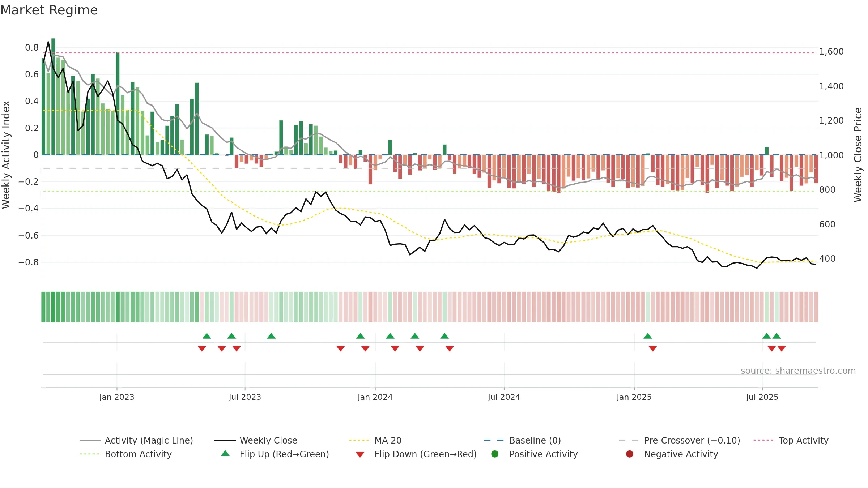The width and height of the screenshot is (868, 488).
Task: Click the flip-up marker nearest Aug 2023
Action: pyautogui.click(x=271, y=336)
